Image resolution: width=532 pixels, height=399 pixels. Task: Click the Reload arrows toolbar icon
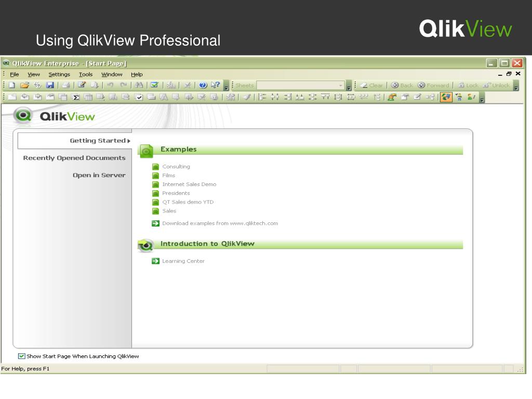pyautogui.click(x=37, y=85)
